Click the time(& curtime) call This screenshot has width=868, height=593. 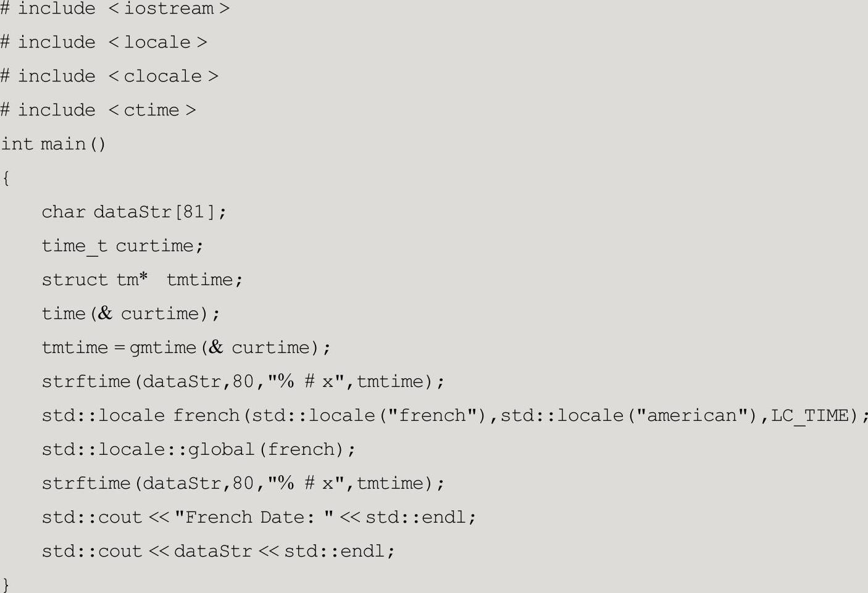click(x=131, y=314)
